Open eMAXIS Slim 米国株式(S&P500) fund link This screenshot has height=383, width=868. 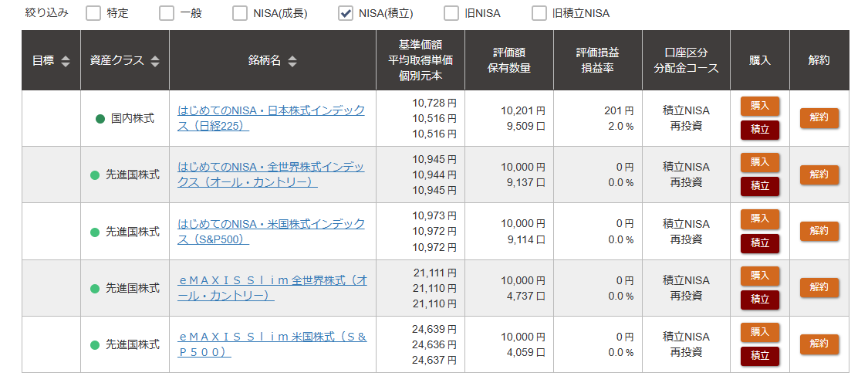(272, 344)
